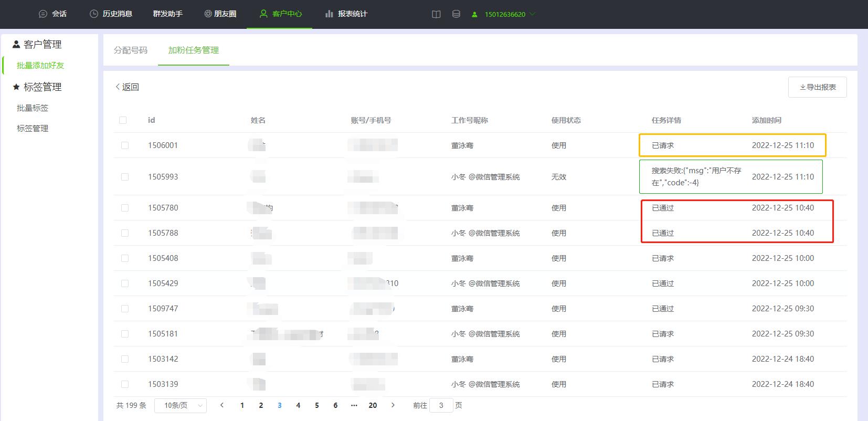Click the 添加时间 column header
Viewport: 868px width, 421px height.
(x=767, y=120)
